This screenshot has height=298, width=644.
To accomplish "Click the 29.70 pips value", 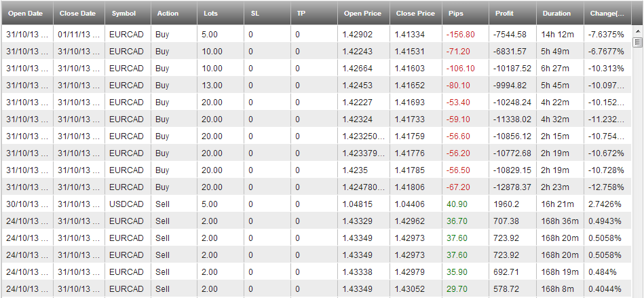I will (x=457, y=288).
